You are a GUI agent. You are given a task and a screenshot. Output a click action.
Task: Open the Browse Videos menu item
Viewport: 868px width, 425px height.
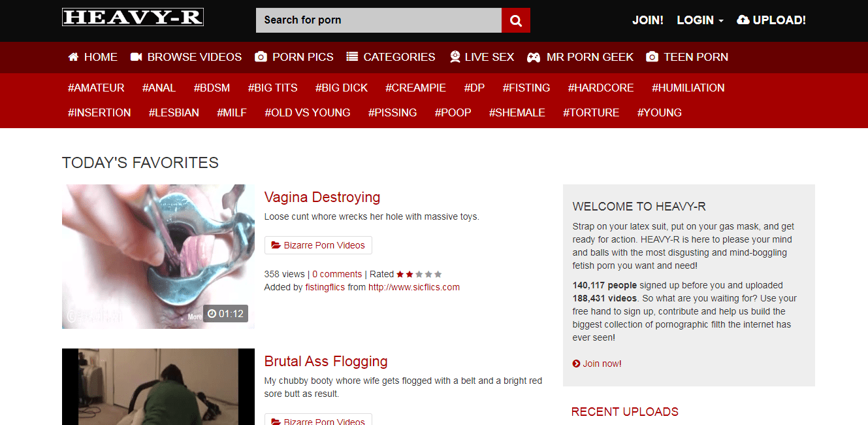194,57
